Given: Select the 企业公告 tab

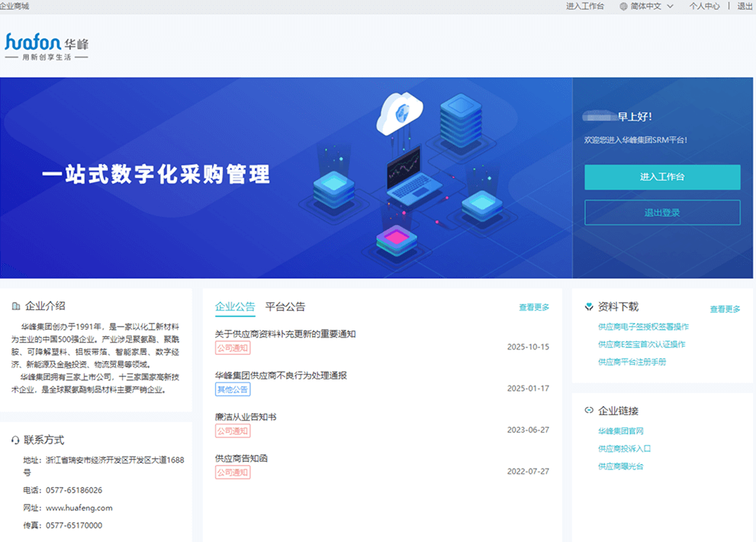Looking at the screenshot, I should click(x=235, y=307).
